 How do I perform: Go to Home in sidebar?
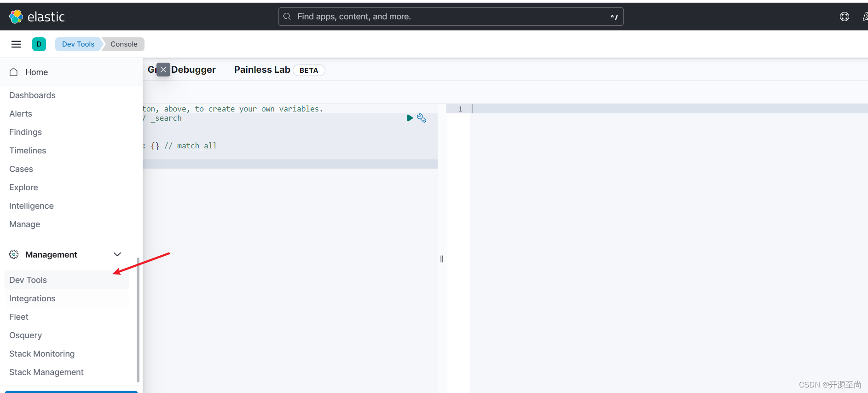coord(37,72)
